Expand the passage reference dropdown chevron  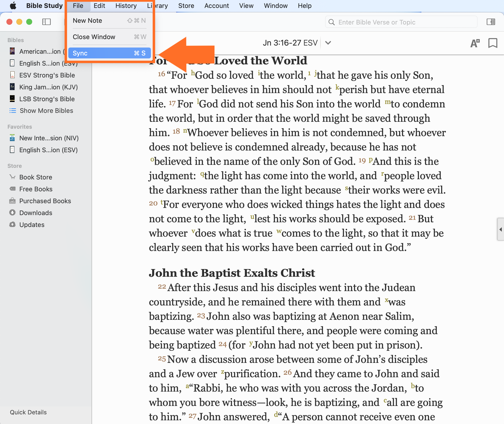tap(328, 43)
